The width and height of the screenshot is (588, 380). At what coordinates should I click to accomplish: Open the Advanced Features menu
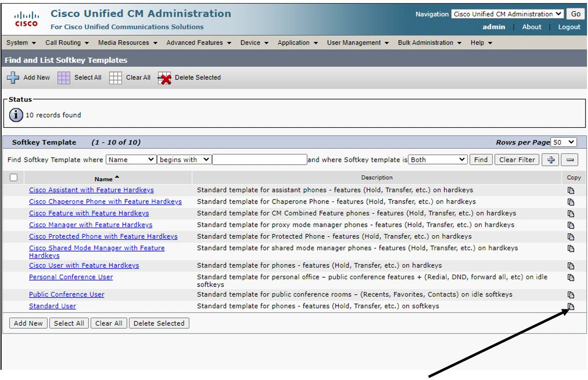[x=199, y=43]
